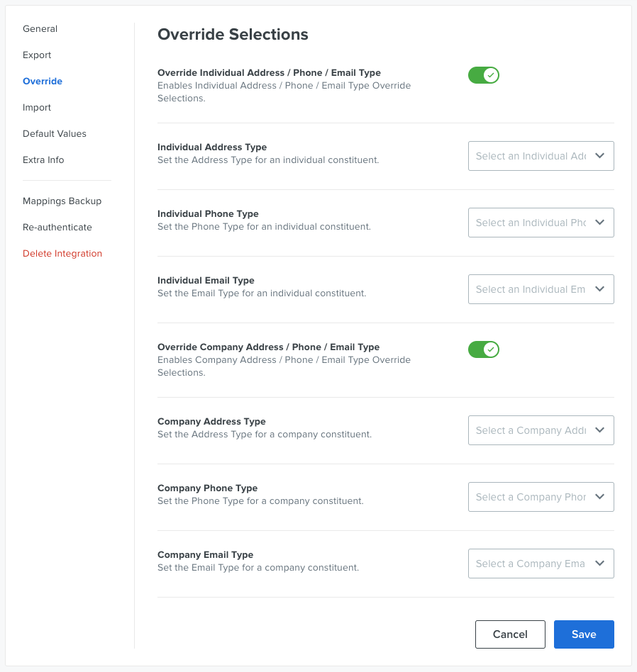Click the Cancel button
This screenshot has width=637, height=672.
coord(510,634)
